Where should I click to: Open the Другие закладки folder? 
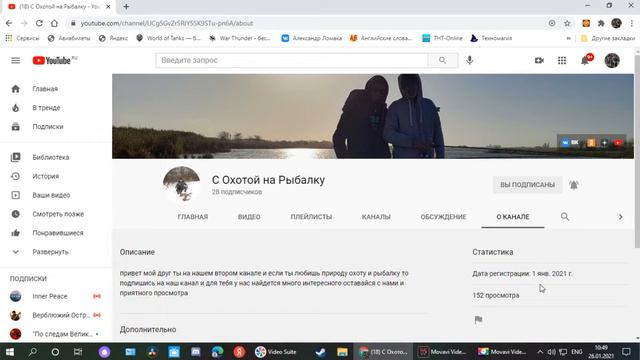coord(608,38)
